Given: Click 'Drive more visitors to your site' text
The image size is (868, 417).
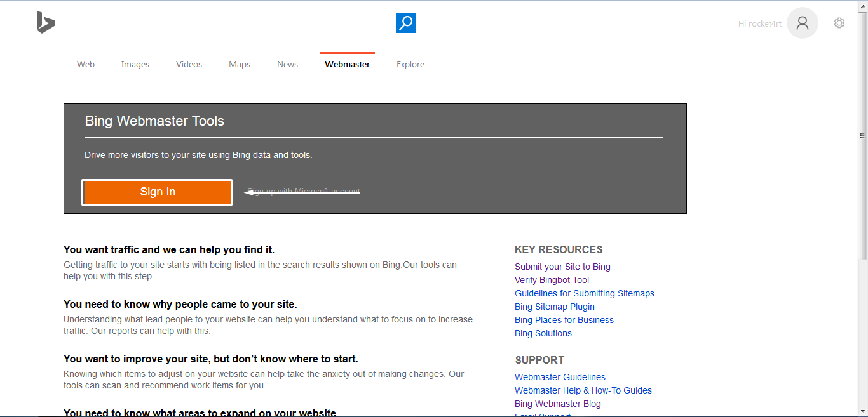Looking at the screenshot, I should tap(198, 155).
